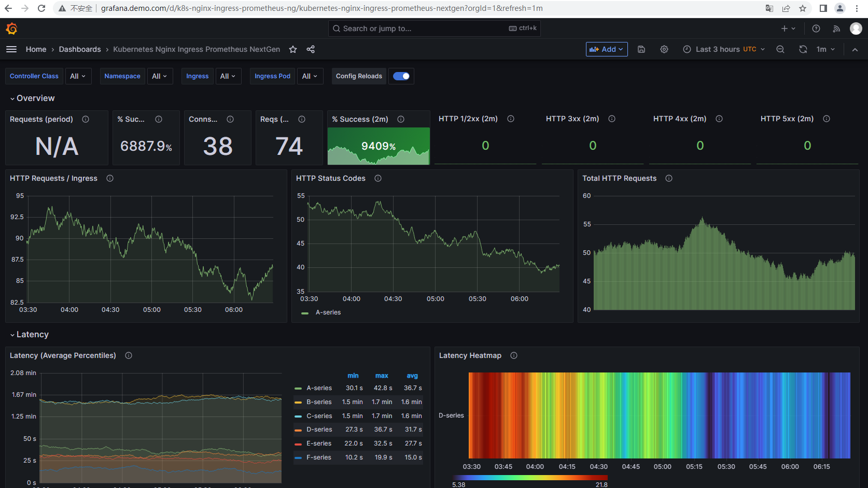
Task: Reload the browser page
Action: pos(41,8)
